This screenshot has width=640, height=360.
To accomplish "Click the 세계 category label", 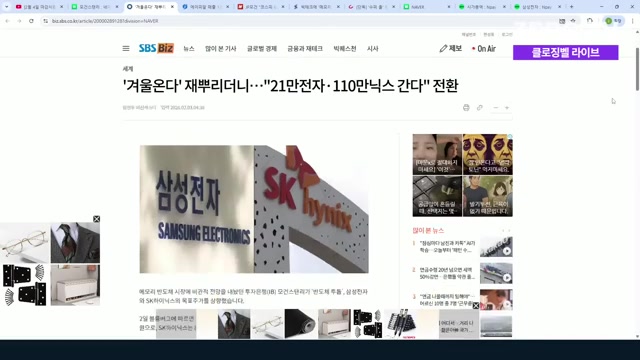I will (128, 69).
